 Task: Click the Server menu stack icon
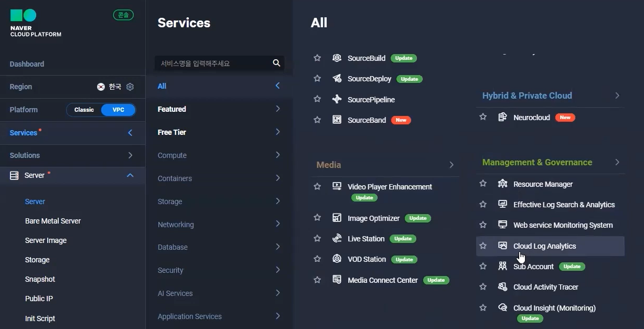14,175
